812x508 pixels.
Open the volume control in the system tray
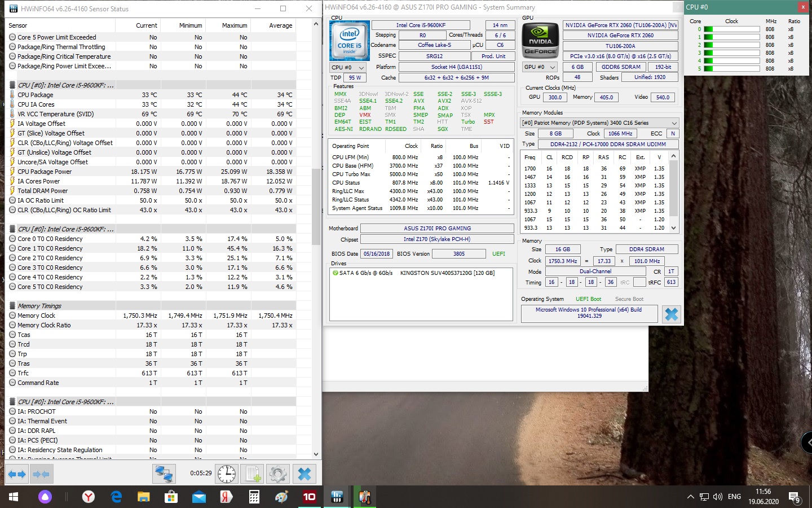[x=717, y=497]
